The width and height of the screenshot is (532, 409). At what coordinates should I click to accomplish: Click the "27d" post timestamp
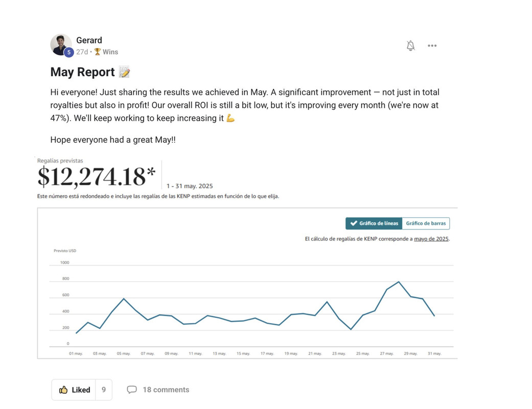click(x=82, y=52)
